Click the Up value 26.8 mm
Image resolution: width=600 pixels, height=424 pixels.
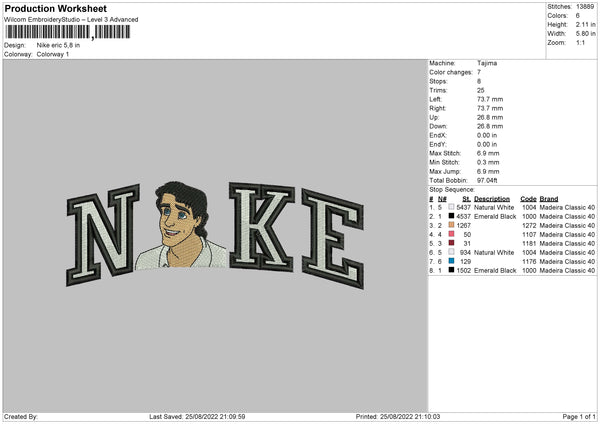[x=490, y=117]
